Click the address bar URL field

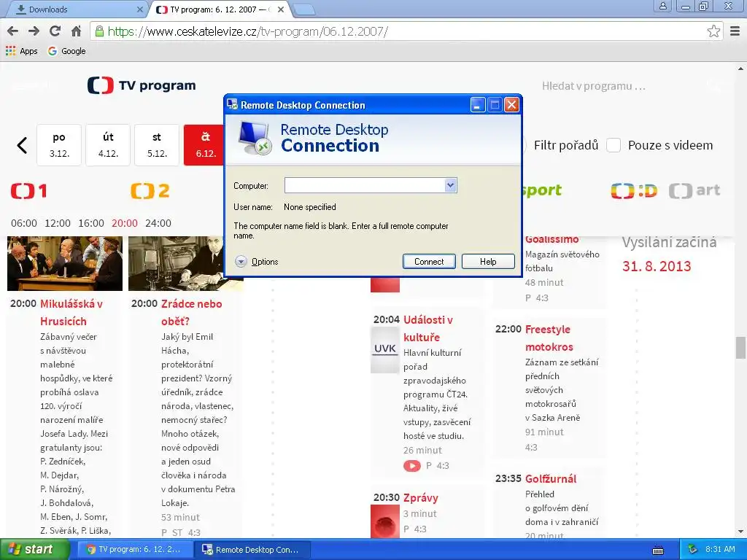click(x=400, y=31)
